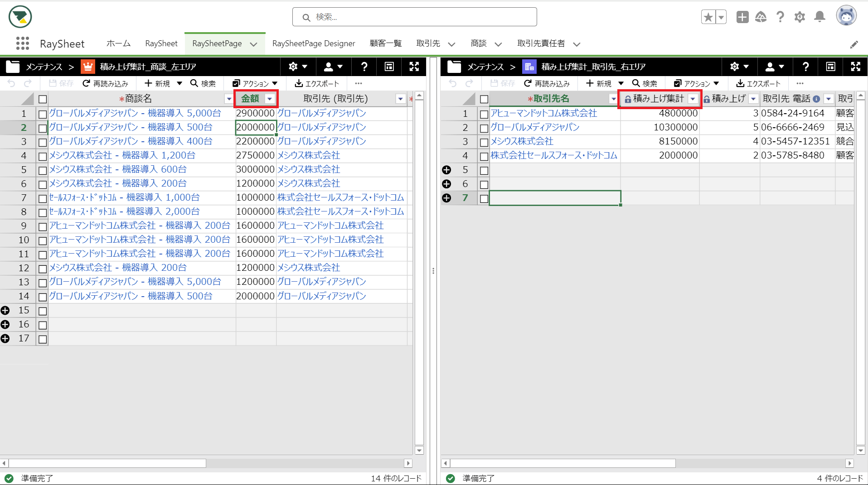
Task: Expand right panel アクション dropdown
Action: [x=697, y=83]
